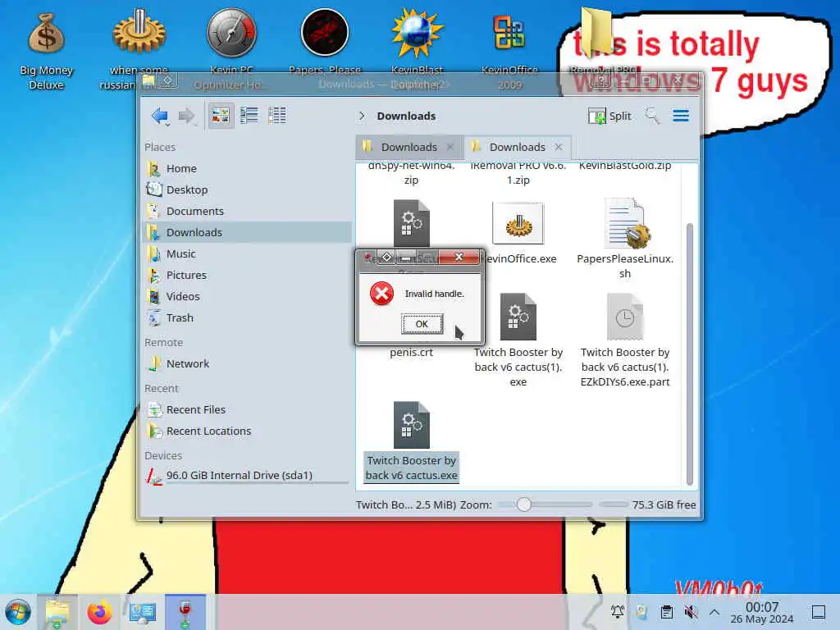Unmute the muted volume tray icon
Screen dimensions: 840x630
coord(691,612)
